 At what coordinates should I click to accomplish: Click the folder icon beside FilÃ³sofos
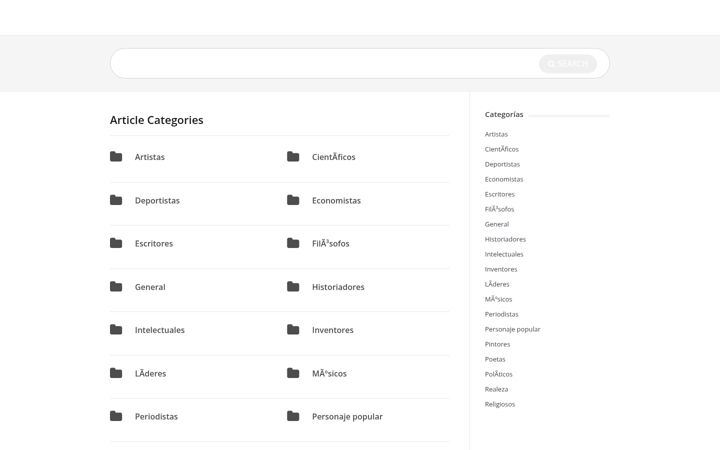[x=293, y=243]
